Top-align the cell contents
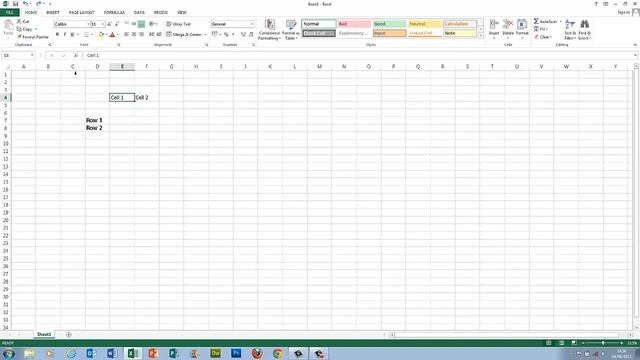Viewport: 640px width, 360px height. coord(127,24)
